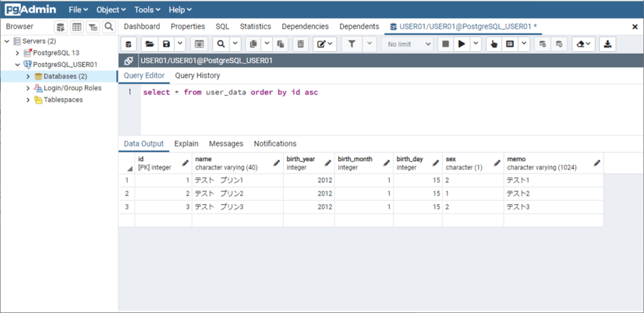The height and width of the screenshot is (313, 644).
Task: Open file using the folder icon
Action: pyautogui.click(x=149, y=44)
